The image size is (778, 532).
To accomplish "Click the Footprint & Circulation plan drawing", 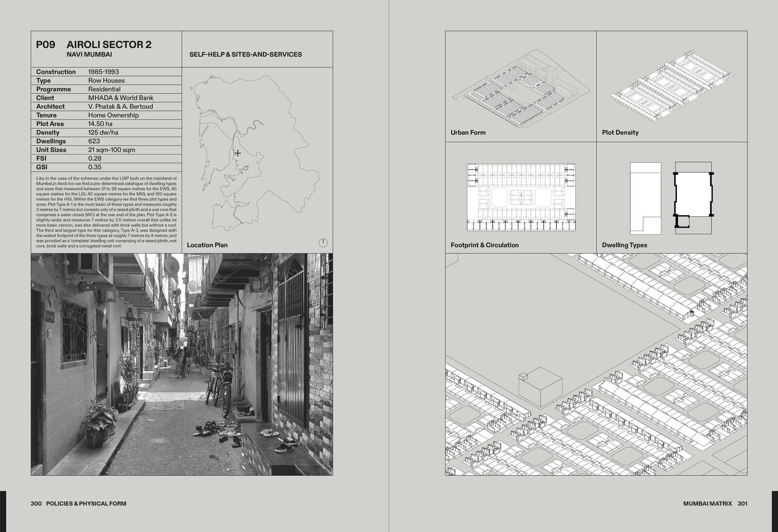I will 521,197.
